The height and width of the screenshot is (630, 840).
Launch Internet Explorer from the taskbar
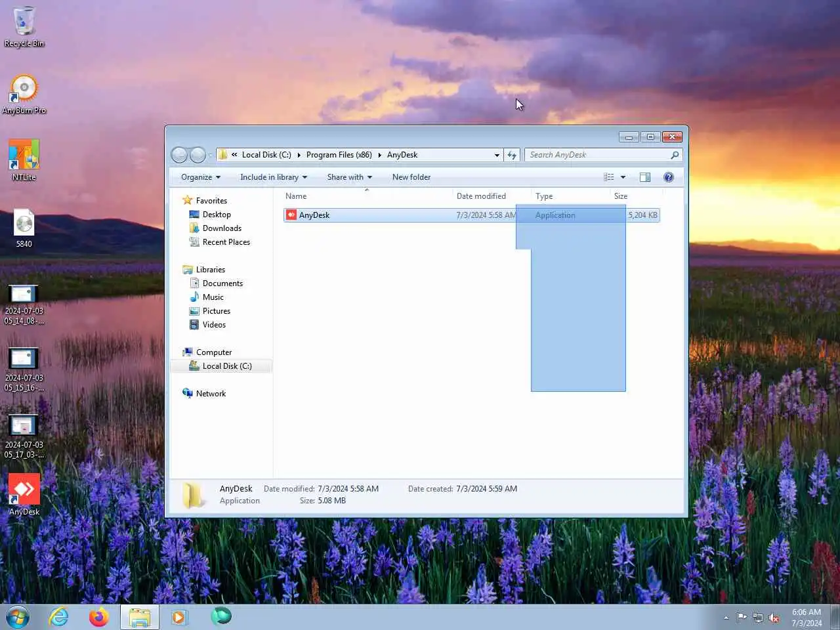click(x=59, y=617)
